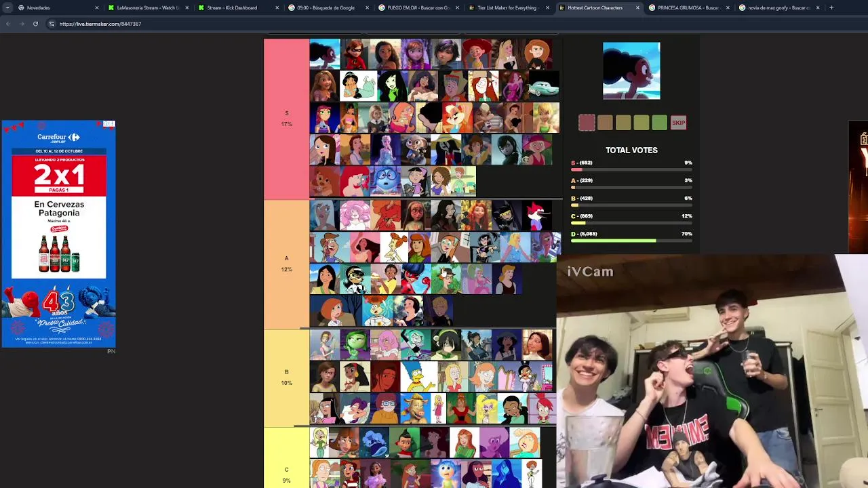Select Elastigirl thumbnail in S tier
This screenshot has height=488, width=868.
pos(355,54)
